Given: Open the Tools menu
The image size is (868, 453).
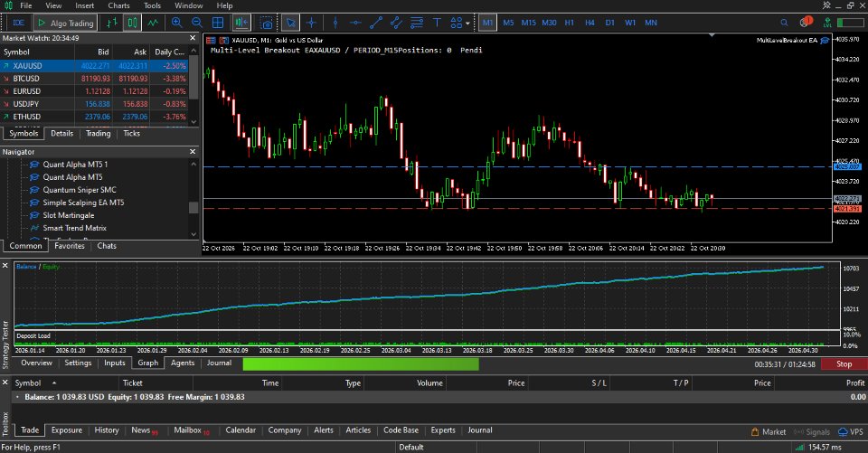Looking at the screenshot, I should (152, 5).
